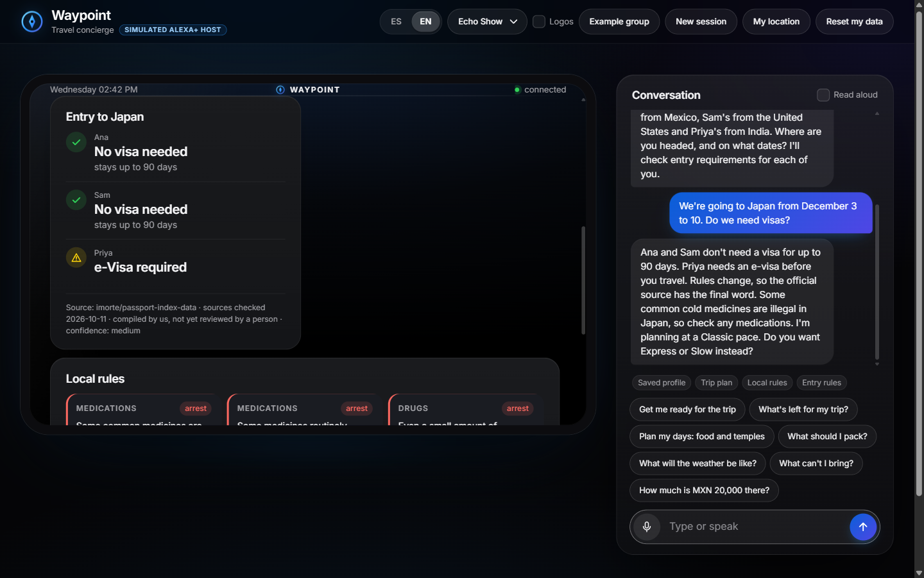Open the Trip plan chip
This screenshot has width=924, height=578.
pyautogui.click(x=716, y=383)
